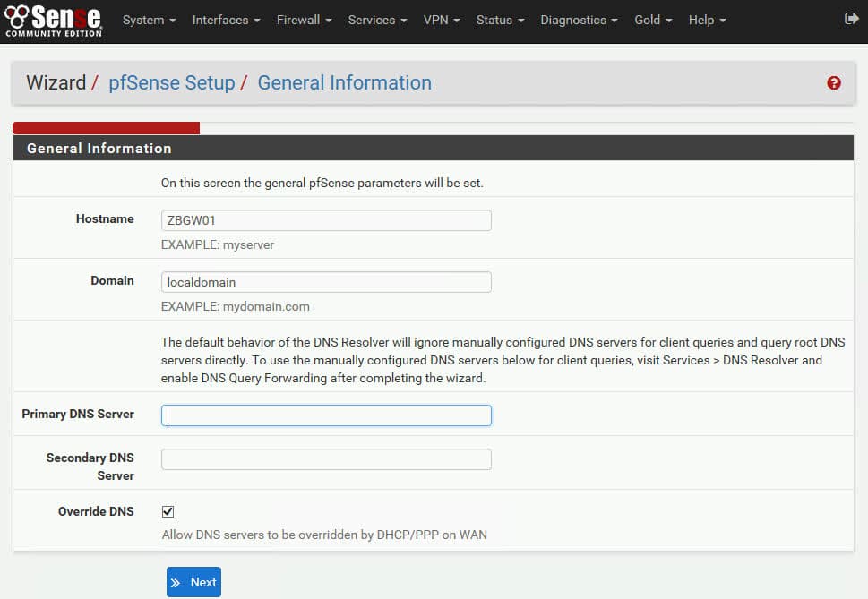
Task: Open the Firewall dropdown menu
Action: [x=304, y=20]
